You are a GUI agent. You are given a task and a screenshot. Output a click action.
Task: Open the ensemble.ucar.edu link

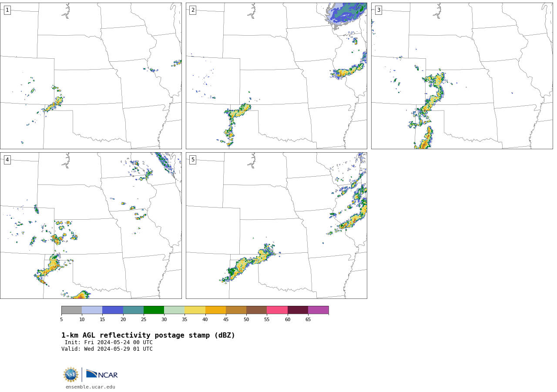91,387
